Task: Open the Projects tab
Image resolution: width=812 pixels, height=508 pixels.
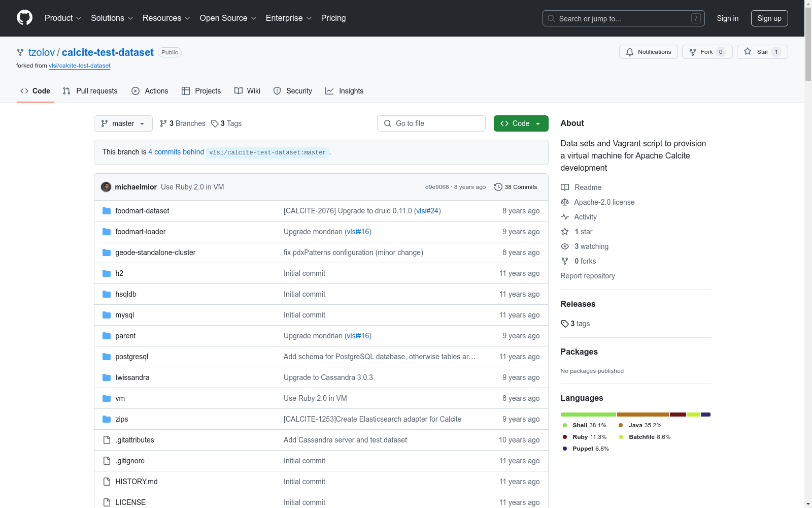Action: [x=201, y=91]
